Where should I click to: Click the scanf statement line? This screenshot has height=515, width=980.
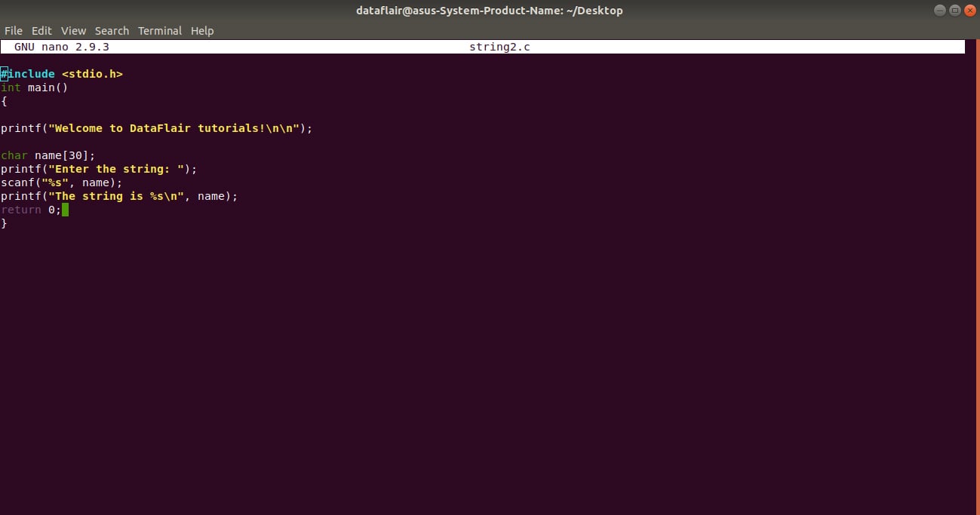60,182
